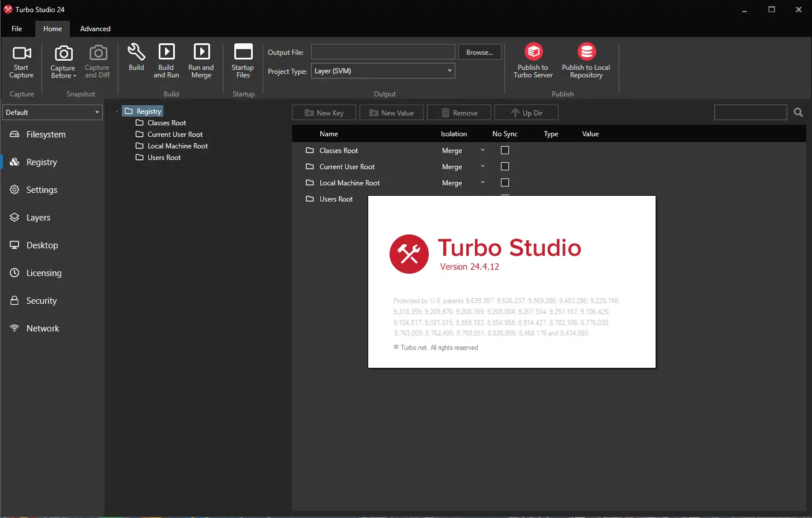Open the Default layer dropdown
This screenshot has height=518, width=812.
(53, 113)
